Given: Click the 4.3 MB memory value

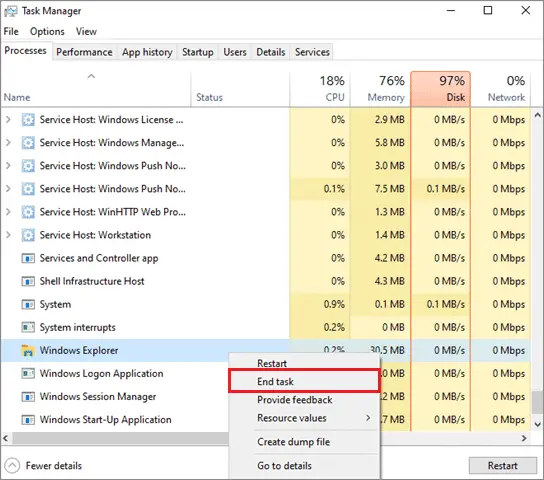Looking at the screenshot, I should point(390,281).
